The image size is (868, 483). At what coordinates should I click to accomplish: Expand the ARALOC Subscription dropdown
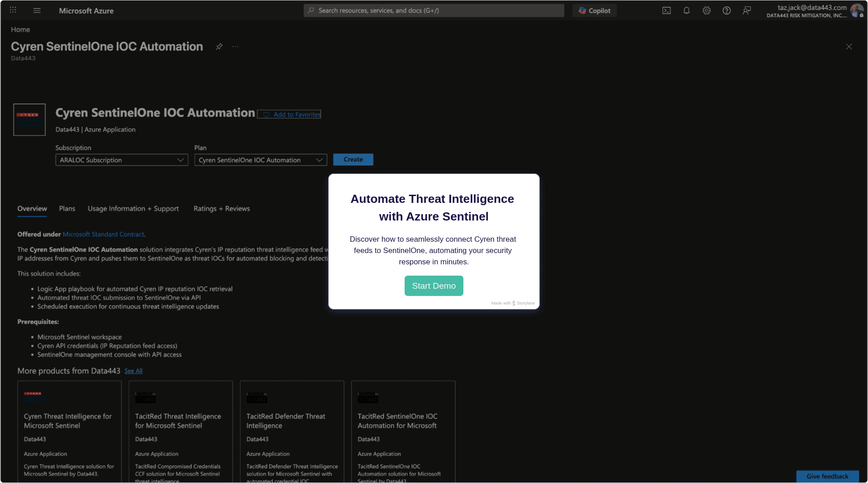coord(122,160)
